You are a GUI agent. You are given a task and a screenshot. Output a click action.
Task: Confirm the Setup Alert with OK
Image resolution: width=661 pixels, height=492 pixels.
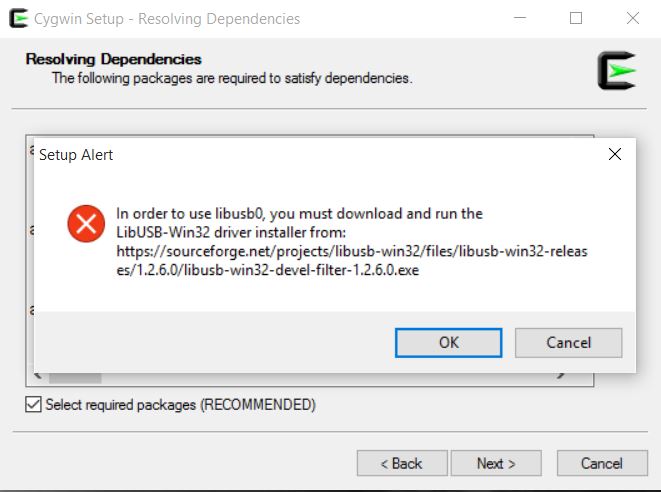tap(449, 343)
